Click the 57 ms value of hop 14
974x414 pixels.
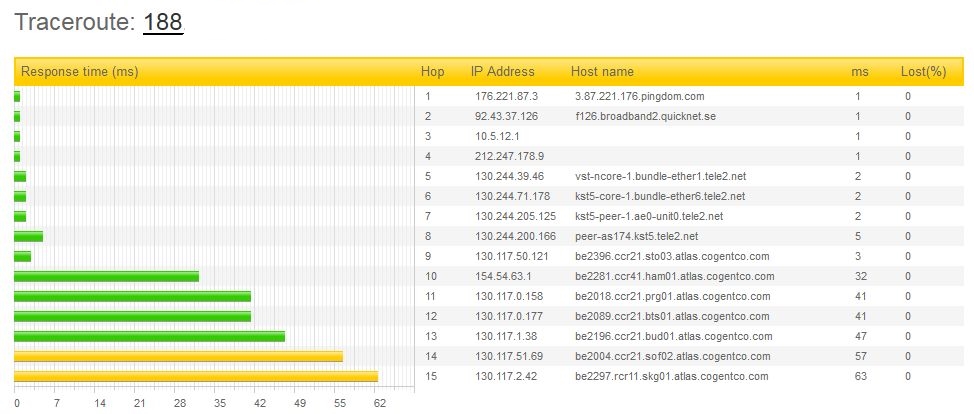(x=860, y=356)
